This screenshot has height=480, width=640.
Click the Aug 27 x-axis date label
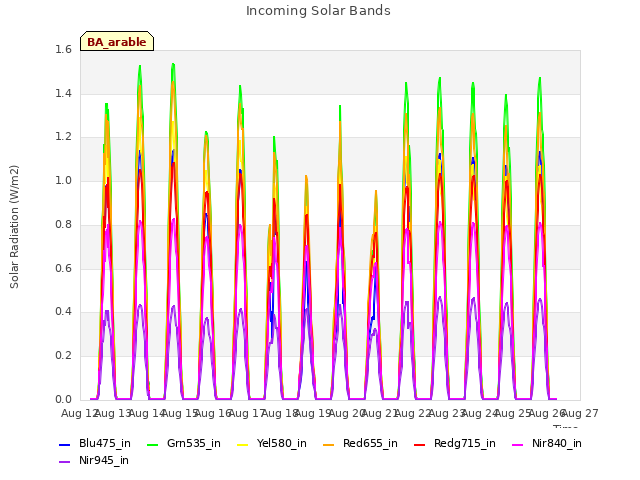coord(580,413)
